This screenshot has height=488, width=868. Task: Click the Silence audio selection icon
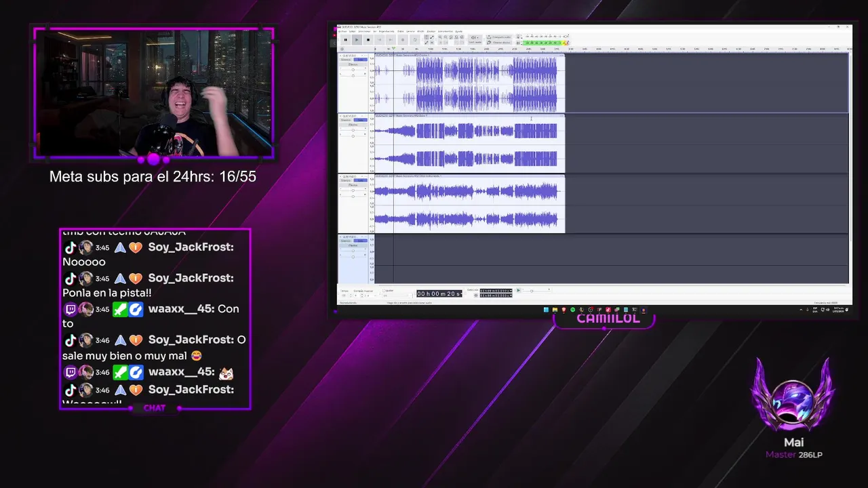coord(446,43)
